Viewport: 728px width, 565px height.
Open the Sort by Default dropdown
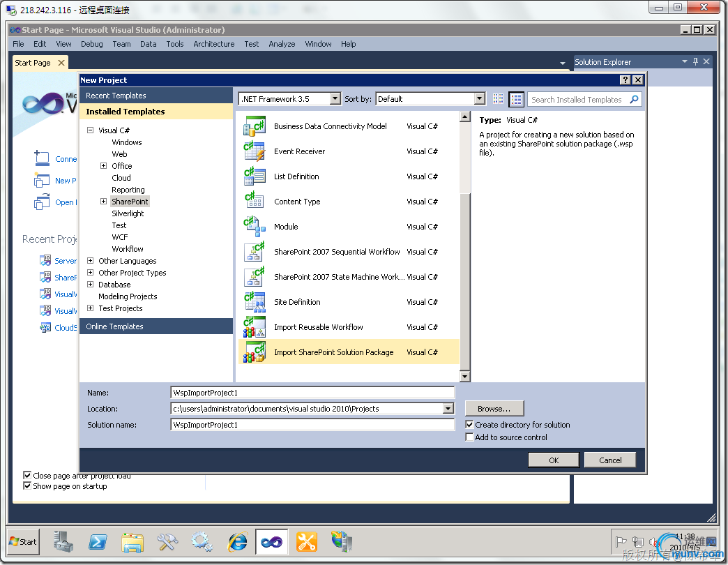[x=480, y=99]
